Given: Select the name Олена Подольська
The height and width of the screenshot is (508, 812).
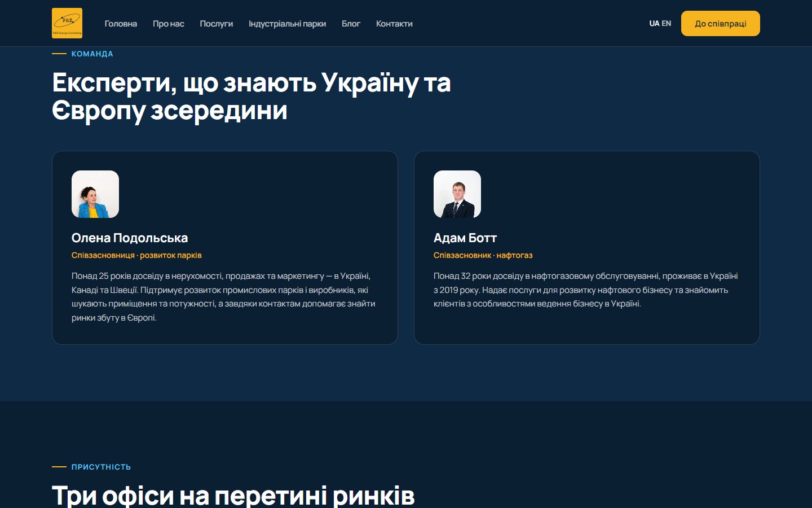Looking at the screenshot, I should [130, 238].
